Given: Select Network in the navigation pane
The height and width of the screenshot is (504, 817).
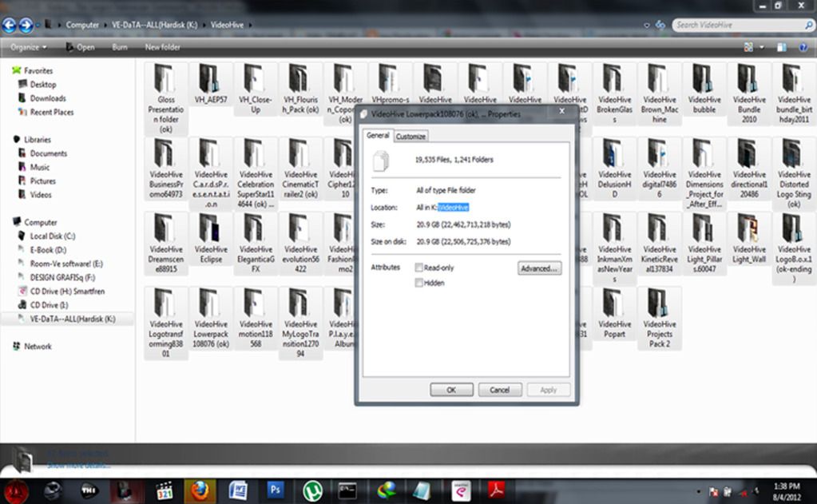Looking at the screenshot, I should pos(38,346).
